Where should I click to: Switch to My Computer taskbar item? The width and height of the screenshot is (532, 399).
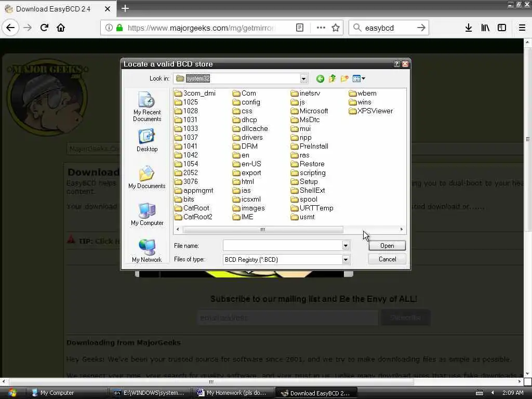[x=66, y=393]
